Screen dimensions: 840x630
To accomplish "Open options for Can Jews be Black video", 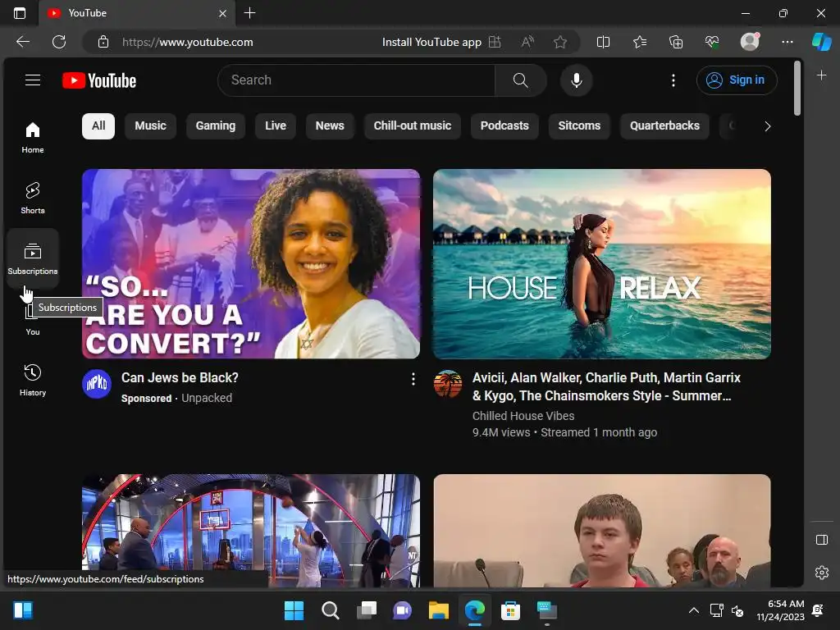I will click(413, 379).
